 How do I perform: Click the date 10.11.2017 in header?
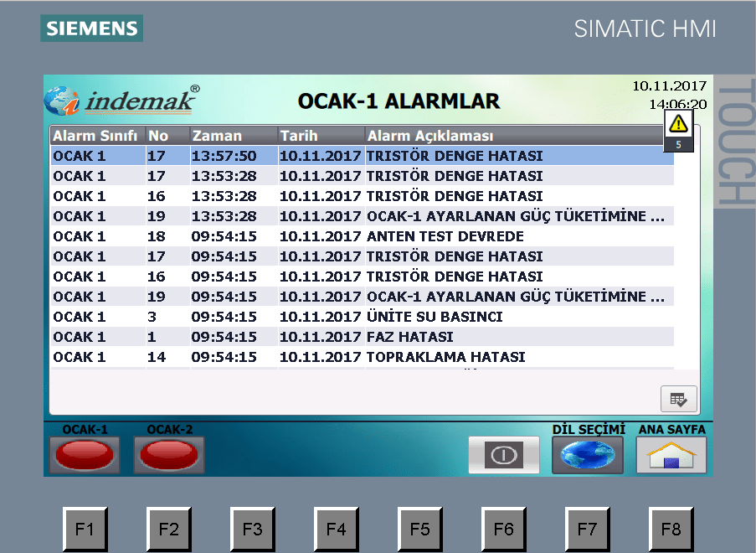pos(669,86)
